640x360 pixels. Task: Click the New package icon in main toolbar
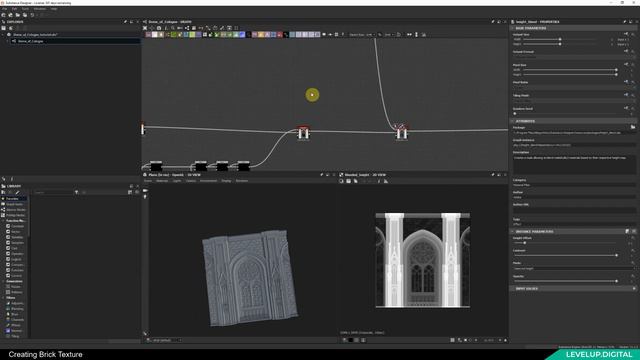pos(4,15)
